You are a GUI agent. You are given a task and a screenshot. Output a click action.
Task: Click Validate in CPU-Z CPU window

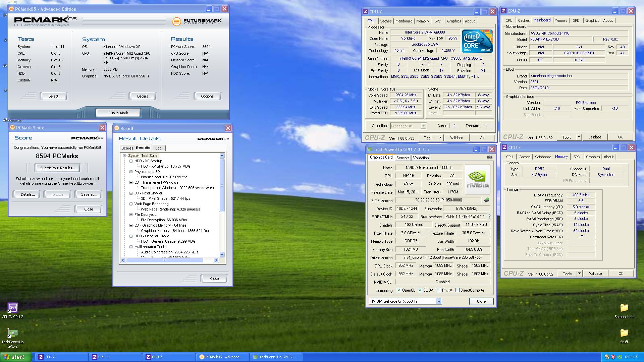pyautogui.click(x=457, y=138)
